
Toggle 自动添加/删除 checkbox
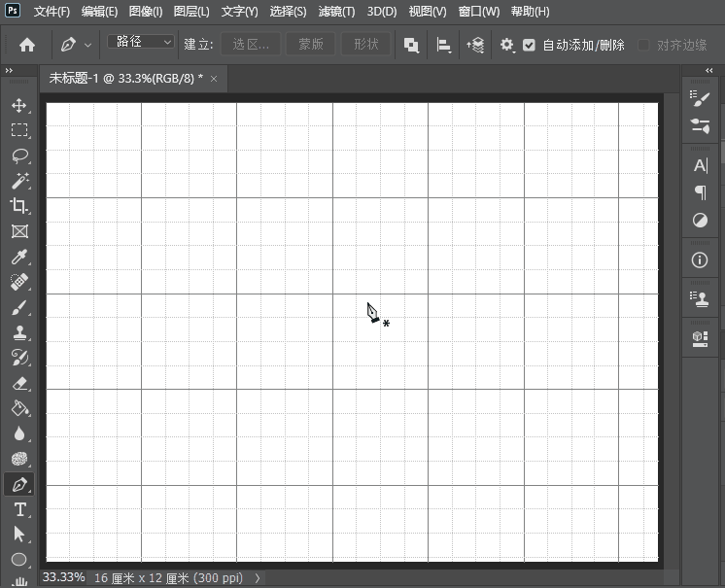529,45
